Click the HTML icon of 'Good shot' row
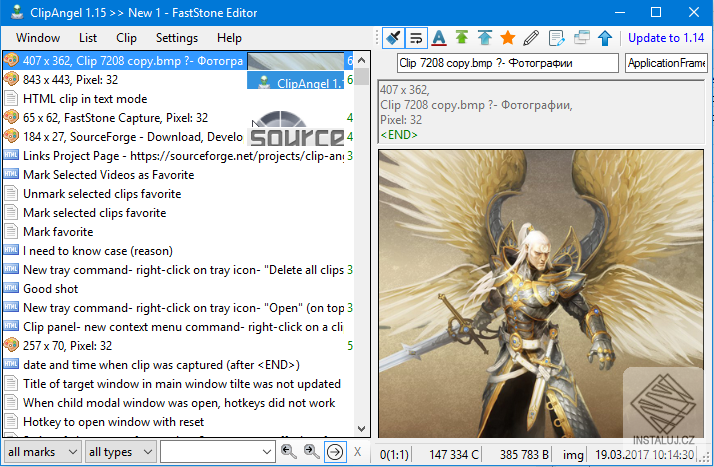 click(x=11, y=288)
